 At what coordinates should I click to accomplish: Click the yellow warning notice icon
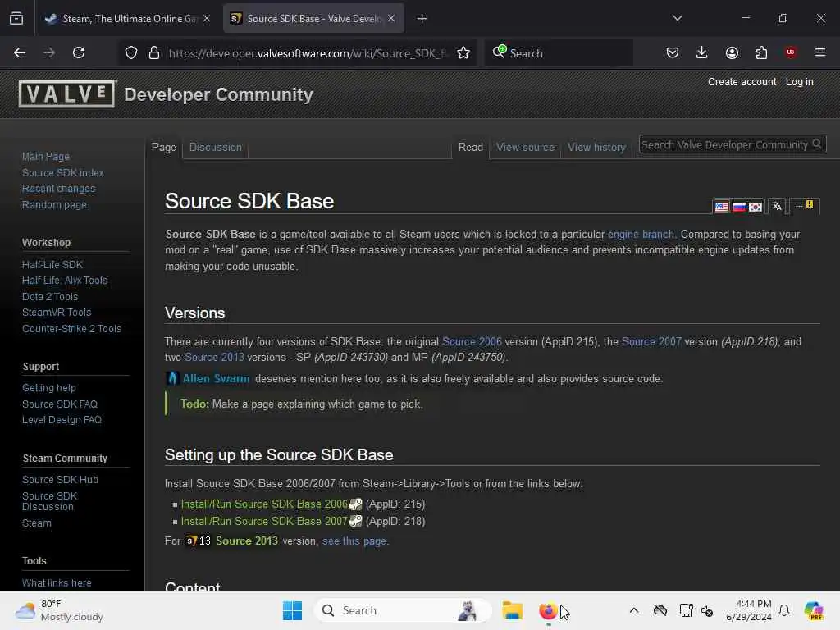(810, 204)
